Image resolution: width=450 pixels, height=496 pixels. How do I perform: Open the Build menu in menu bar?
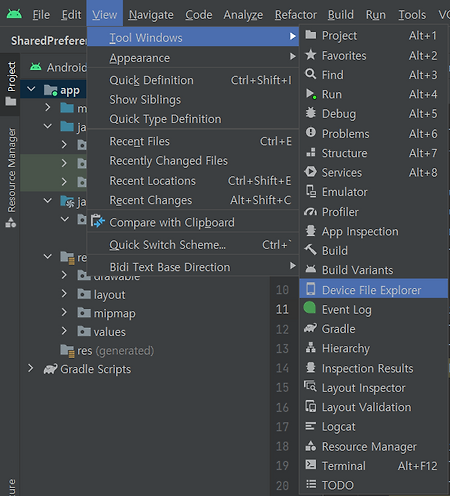click(341, 15)
